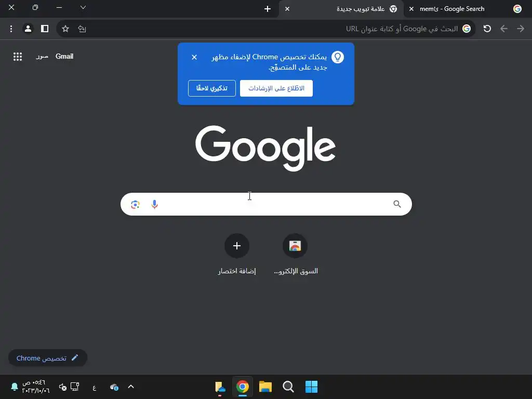Open Windows taskbar Search
The height and width of the screenshot is (399, 532).
tap(288, 387)
